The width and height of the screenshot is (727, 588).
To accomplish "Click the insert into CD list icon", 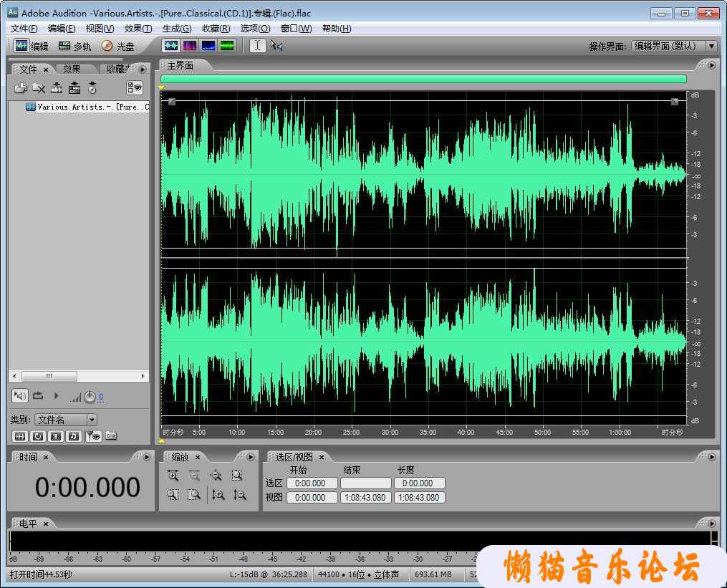I will pos(92,87).
